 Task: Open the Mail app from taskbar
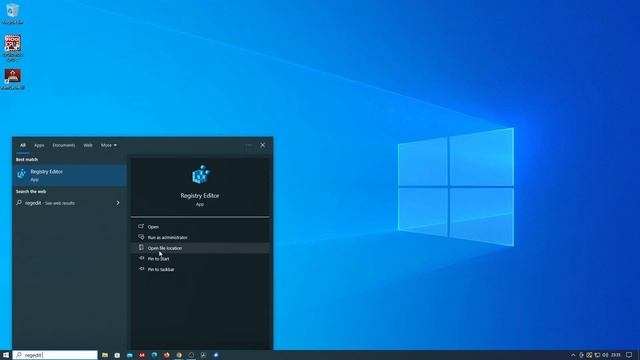tap(129, 355)
